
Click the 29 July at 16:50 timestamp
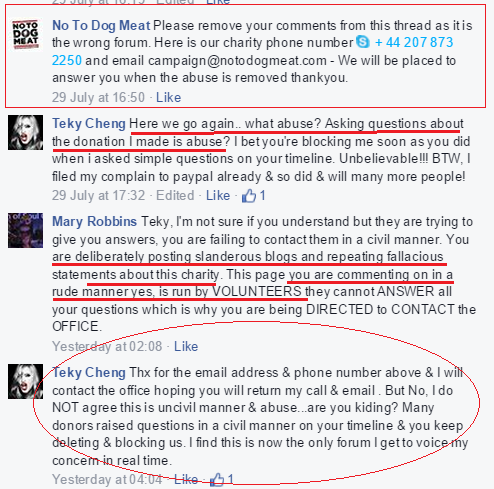coord(98,97)
